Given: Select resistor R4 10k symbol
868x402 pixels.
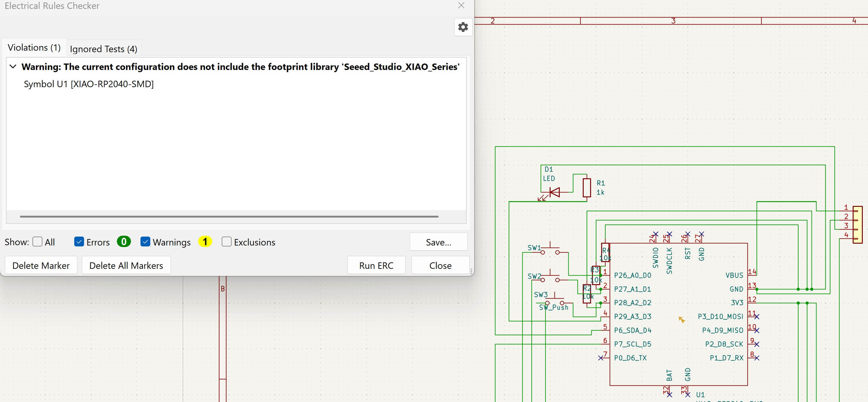Looking at the screenshot, I should point(605,253).
